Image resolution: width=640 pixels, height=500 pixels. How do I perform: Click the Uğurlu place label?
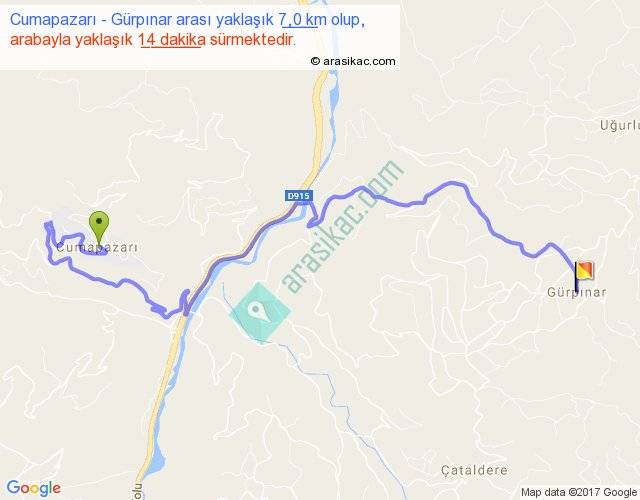pyautogui.click(x=619, y=125)
